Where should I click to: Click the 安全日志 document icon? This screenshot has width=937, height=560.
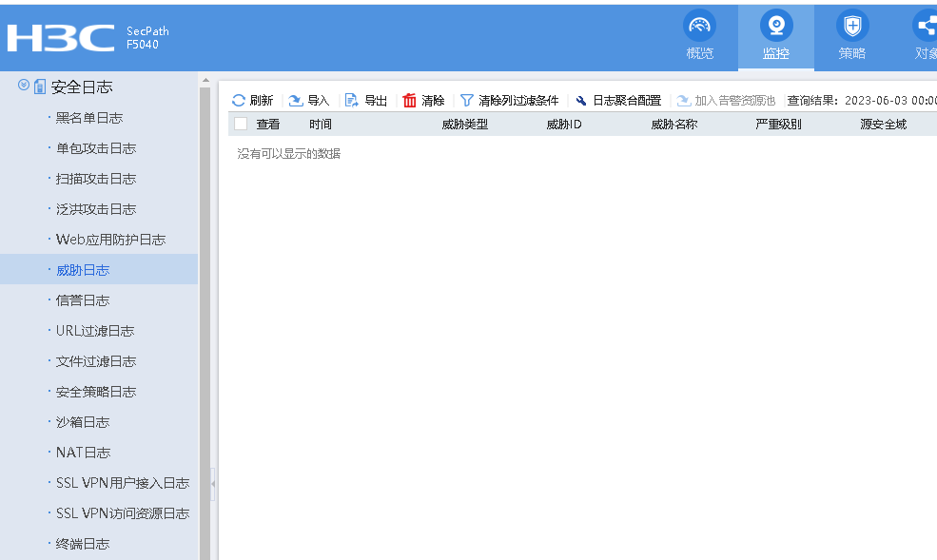coord(39,87)
